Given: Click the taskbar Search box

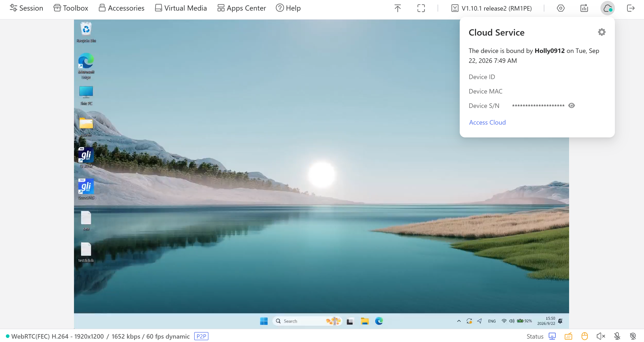Looking at the screenshot, I should pos(307,321).
